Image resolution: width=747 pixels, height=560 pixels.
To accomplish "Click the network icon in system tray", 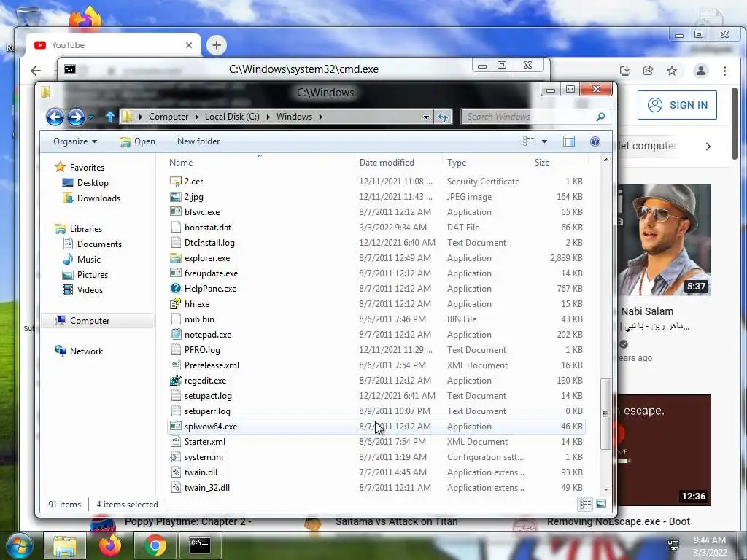I will (673, 545).
